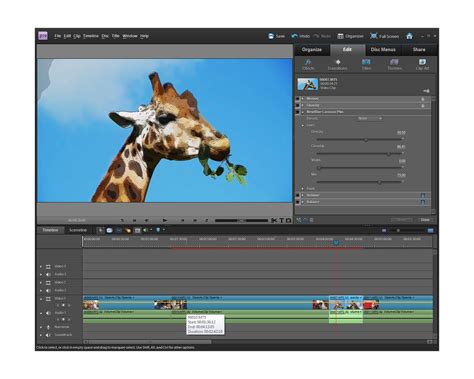
Task: Toggle the Motion effect checkbox
Action: (x=298, y=99)
